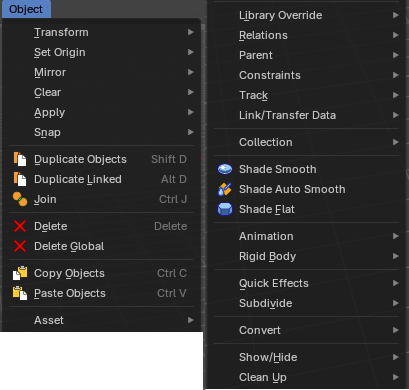This screenshot has height=390, width=409.
Task: Open the Apply submenu
Action: point(102,112)
